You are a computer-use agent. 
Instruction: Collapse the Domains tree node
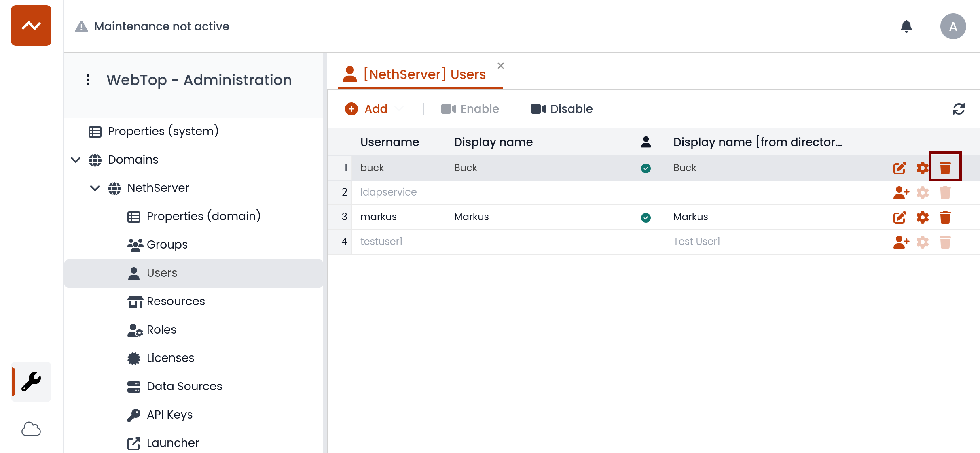coord(76,160)
